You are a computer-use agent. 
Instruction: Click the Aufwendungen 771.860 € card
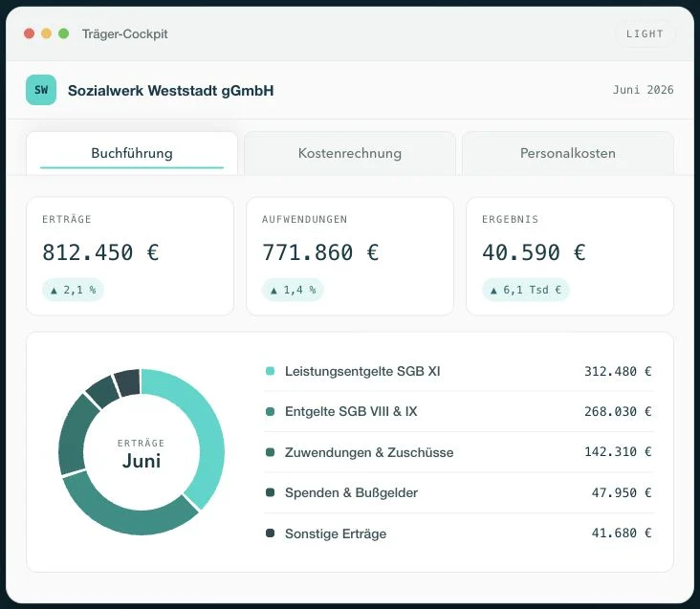350,256
